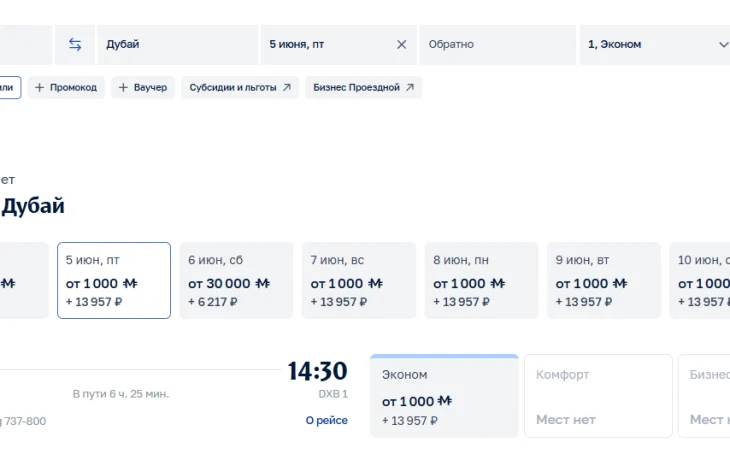The image size is (730, 460).
Task: Open Субсидии и льготы external link
Action: pyautogui.click(x=240, y=88)
